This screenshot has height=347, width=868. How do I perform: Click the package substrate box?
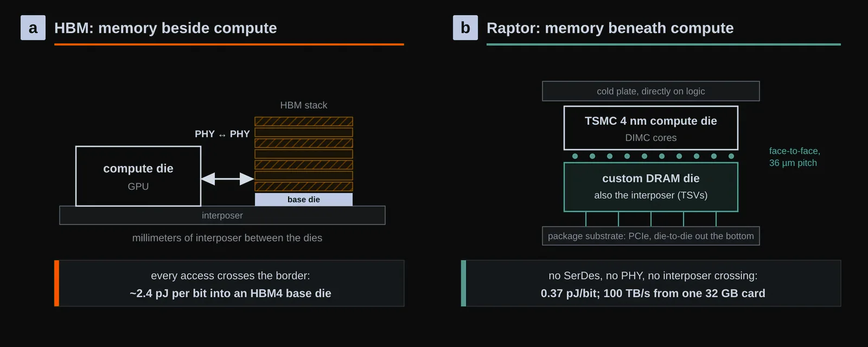pos(651,236)
